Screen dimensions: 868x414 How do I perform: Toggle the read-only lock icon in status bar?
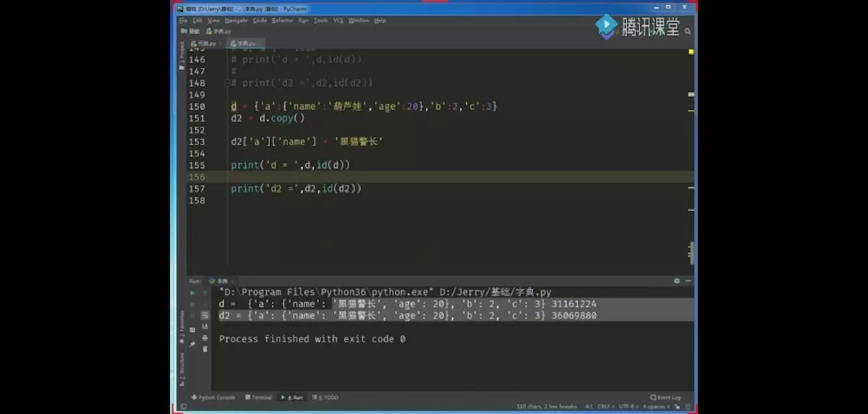tap(677, 407)
